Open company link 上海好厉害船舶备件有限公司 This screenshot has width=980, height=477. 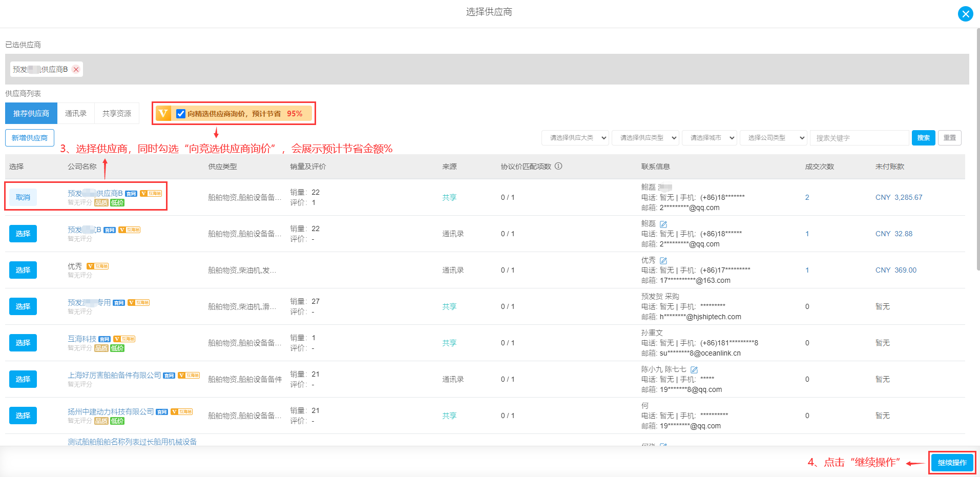point(114,375)
